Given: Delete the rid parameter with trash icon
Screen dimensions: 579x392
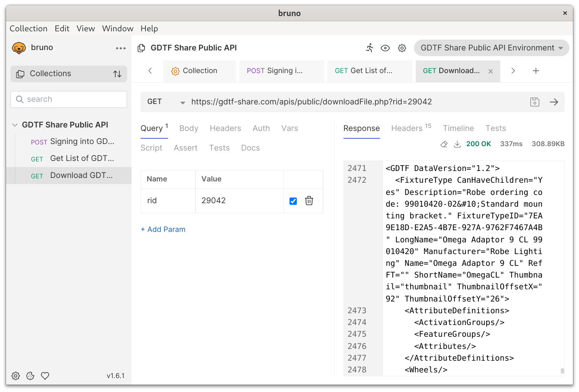Looking at the screenshot, I should pyautogui.click(x=309, y=201).
